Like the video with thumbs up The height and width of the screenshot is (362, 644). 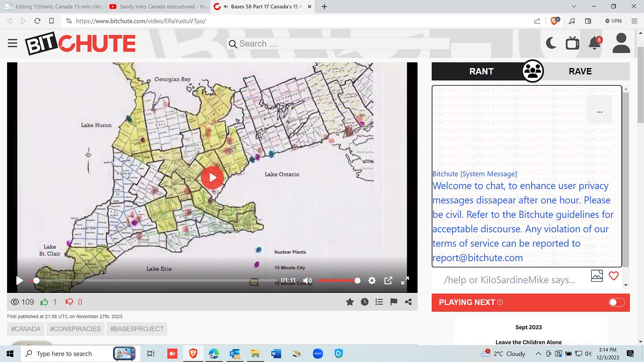[44, 302]
